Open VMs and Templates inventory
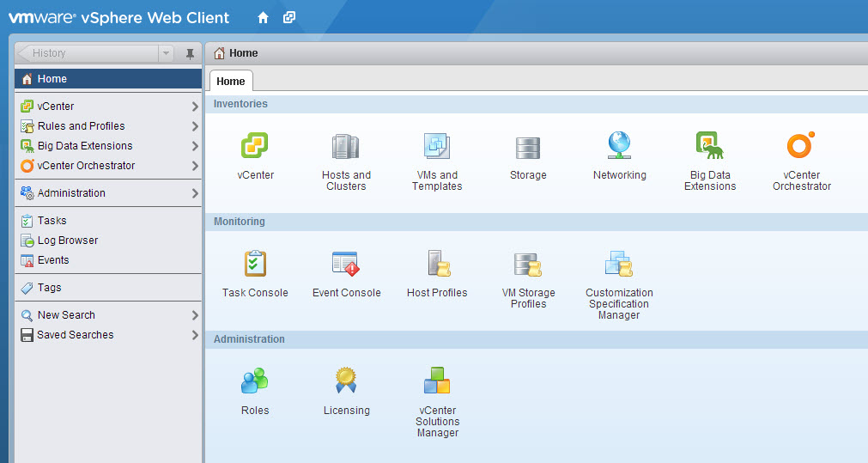The image size is (868, 463). [x=437, y=146]
